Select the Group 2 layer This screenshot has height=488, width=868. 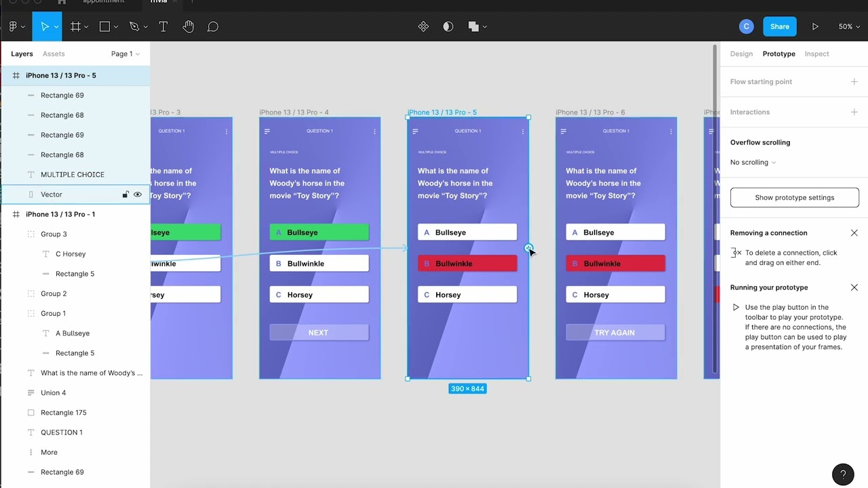75,293
